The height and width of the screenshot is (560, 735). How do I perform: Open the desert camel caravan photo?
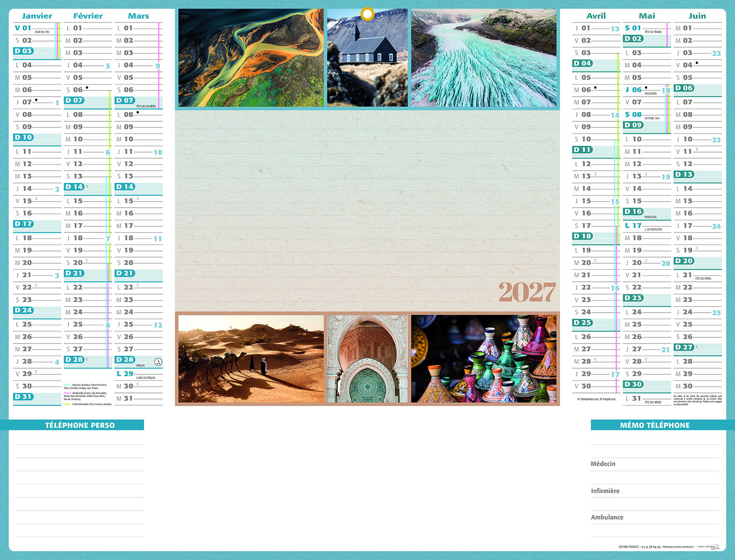pyautogui.click(x=251, y=359)
